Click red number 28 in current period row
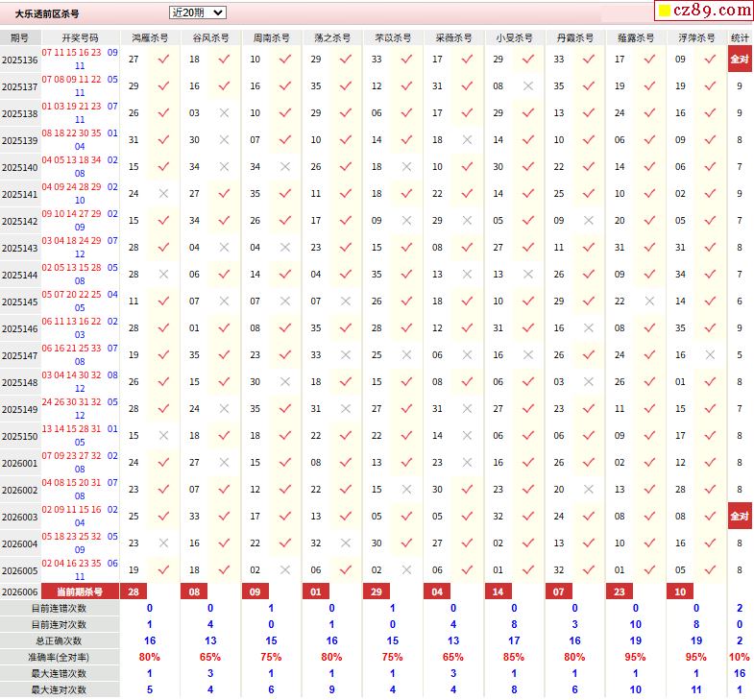The width and height of the screenshot is (754, 700). point(133,591)
